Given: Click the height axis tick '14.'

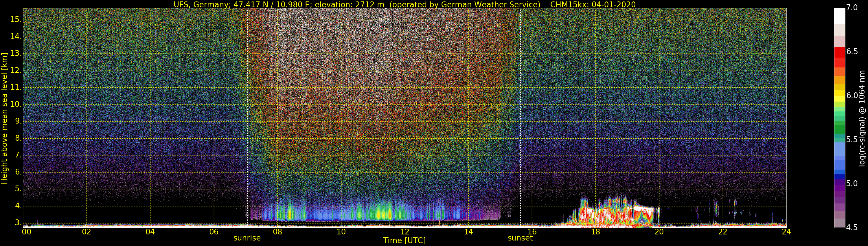Looking at the screenshot, I should [16, 36].
